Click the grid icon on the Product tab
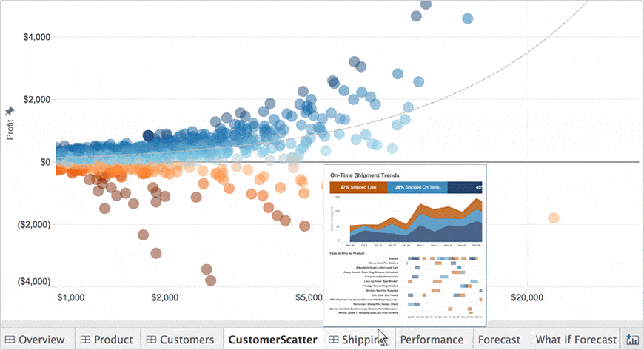The height and width of the screenshot is (350, 644). 85,340
